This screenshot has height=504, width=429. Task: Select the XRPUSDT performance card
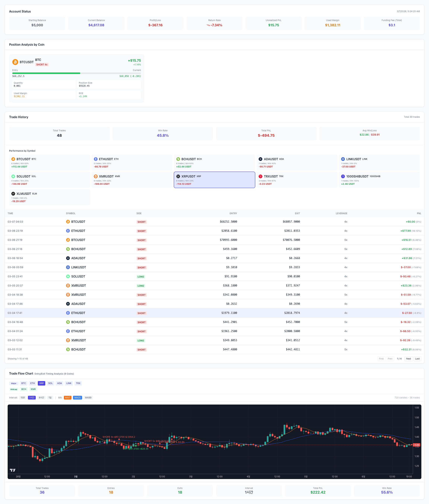[214, 180]
